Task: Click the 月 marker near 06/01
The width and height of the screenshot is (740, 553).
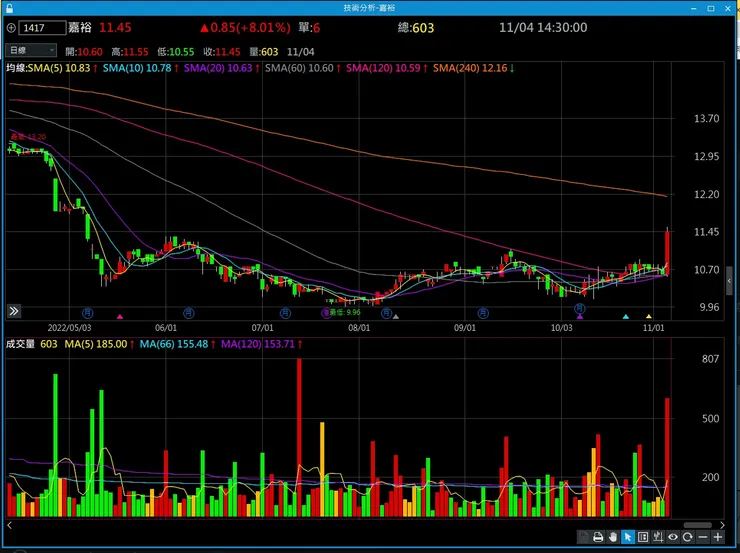Action: tap(188, 312)
